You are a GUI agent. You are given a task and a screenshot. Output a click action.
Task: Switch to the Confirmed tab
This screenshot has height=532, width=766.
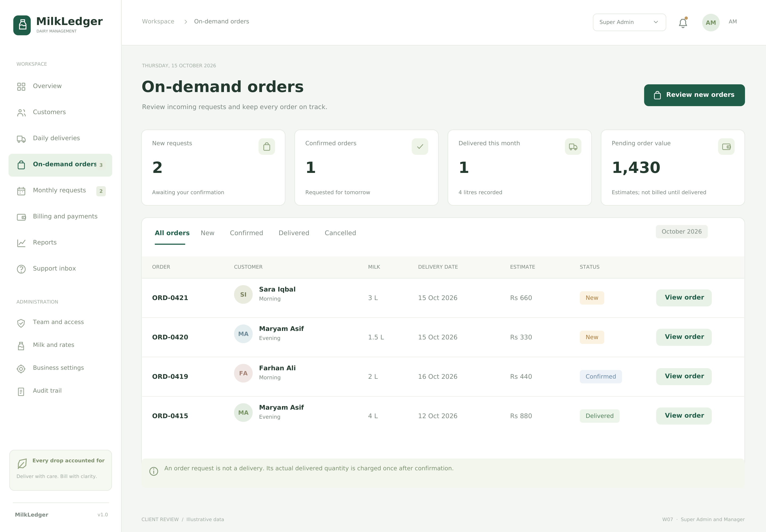[246, 233]
